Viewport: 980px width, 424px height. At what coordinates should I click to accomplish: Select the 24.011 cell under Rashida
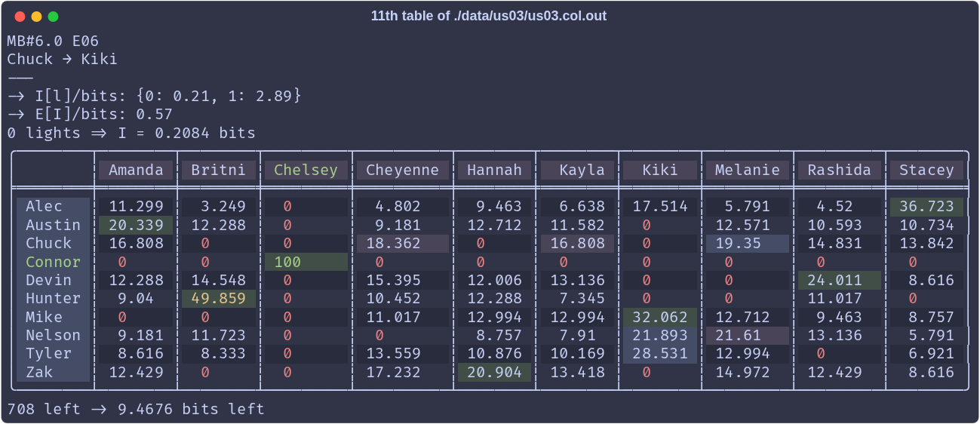pos(840,280)
